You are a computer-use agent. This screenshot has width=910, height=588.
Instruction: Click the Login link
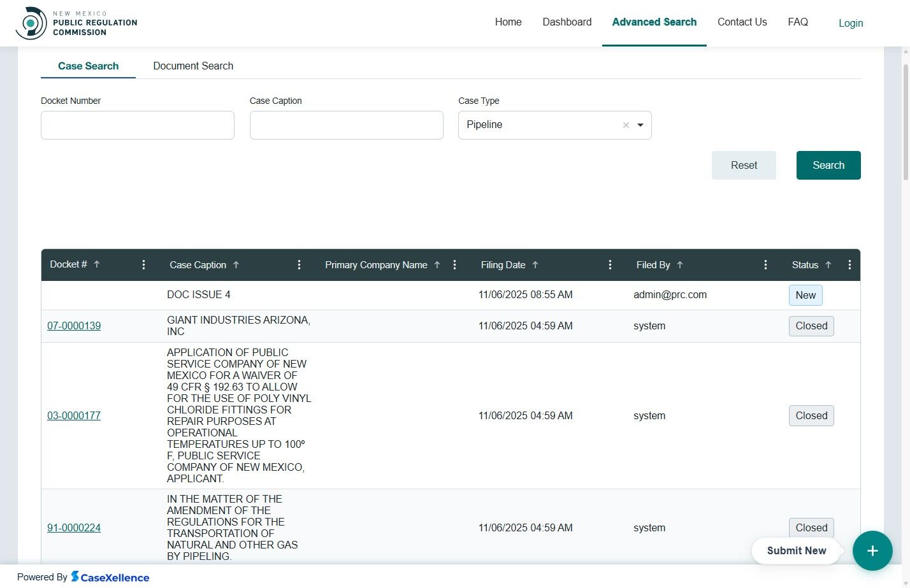(x=851, y=23)
